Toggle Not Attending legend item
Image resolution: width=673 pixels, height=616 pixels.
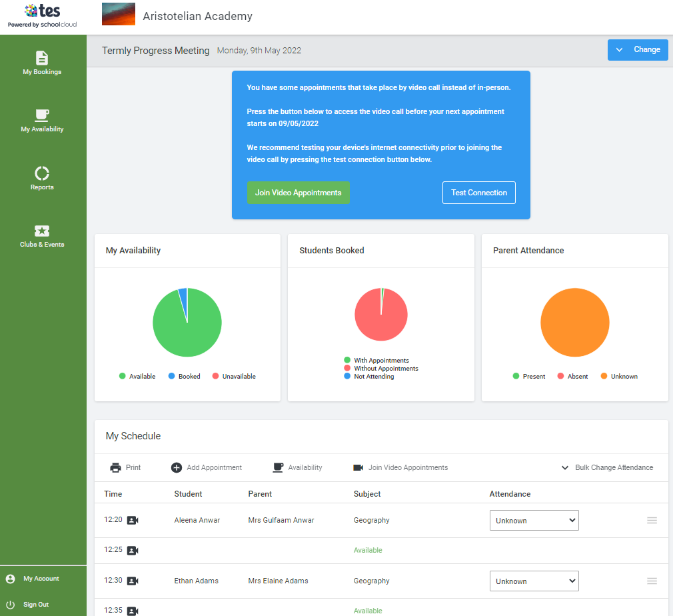369,376
